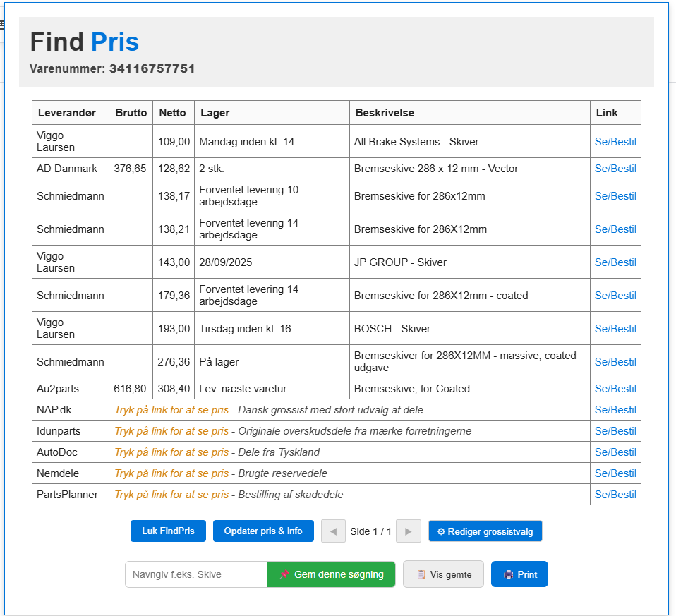Screen dimensions: 676x616
Task: Close the panel with Luk FindPris
Action: [x=167, y=531]
